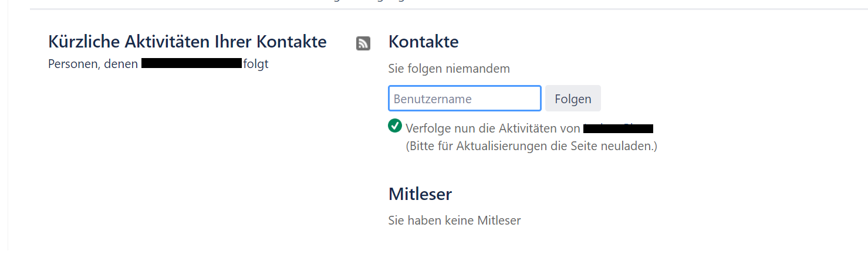Image resolution: width=868 pixels, height=268 pixels.
Task: Focus the Benutzername input field
Action: 464,99
